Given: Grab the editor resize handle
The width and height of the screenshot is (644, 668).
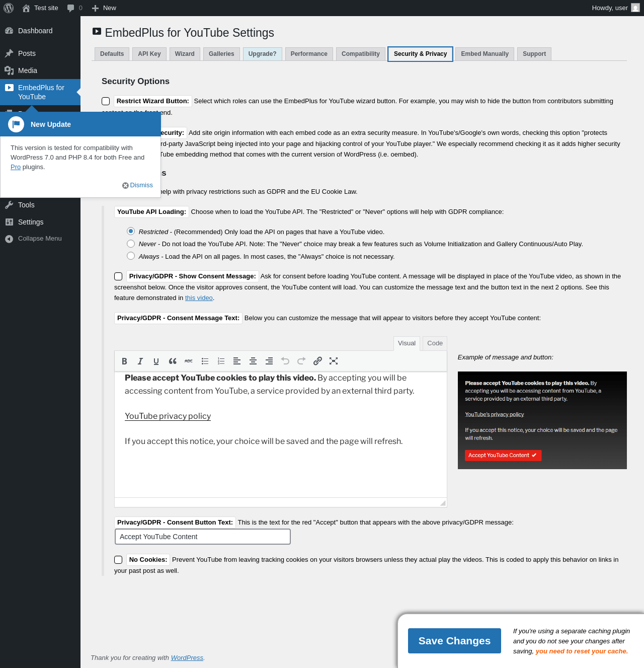Looking at the screenshot, I should coord(443,503).
